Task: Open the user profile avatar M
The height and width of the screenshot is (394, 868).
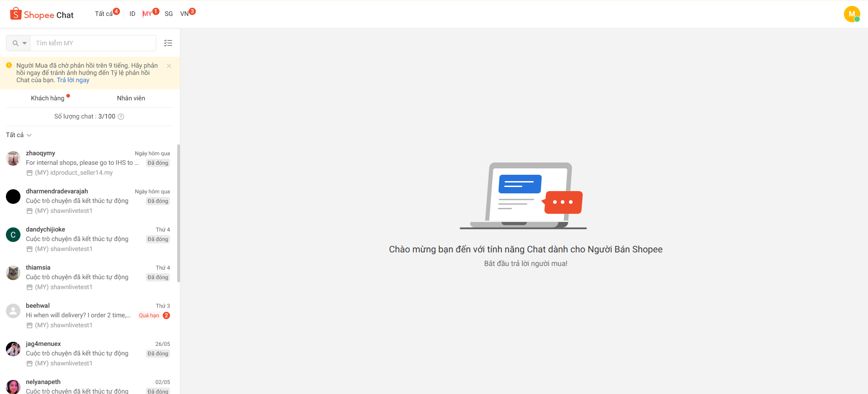Action: pos(852,14)
